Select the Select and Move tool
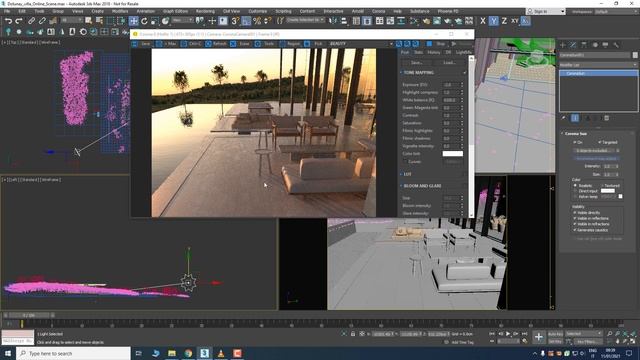The image size is (640, 360). pos(133,21)
